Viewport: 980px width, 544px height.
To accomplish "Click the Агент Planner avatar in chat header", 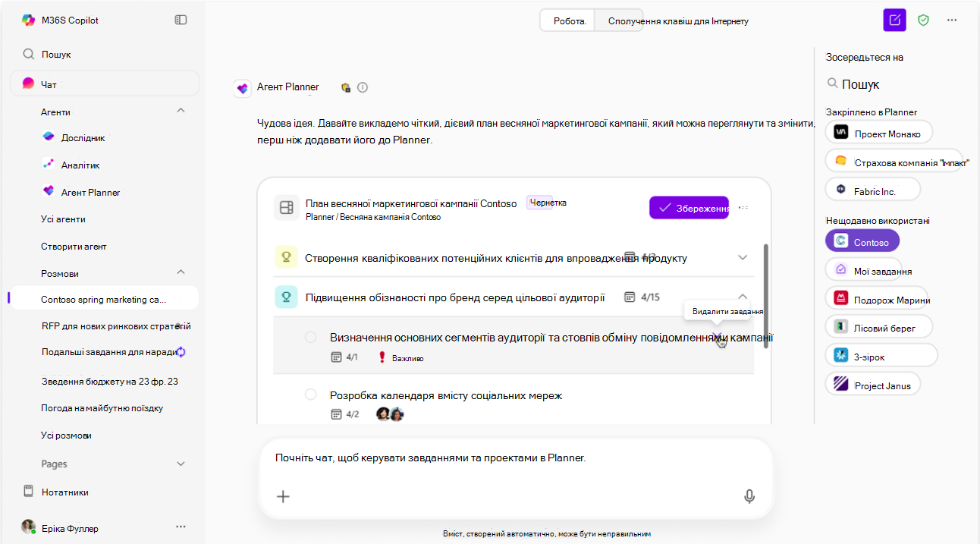I will (x=242, y=89).
